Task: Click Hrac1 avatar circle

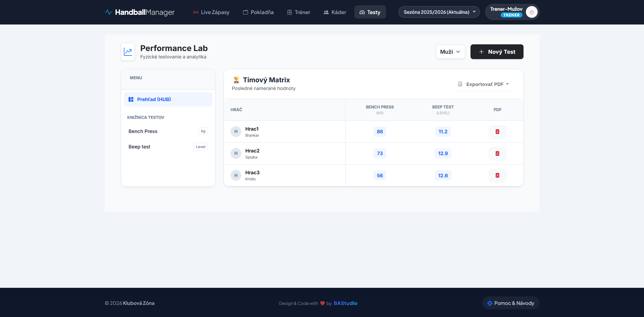Action: click(236, 132)
